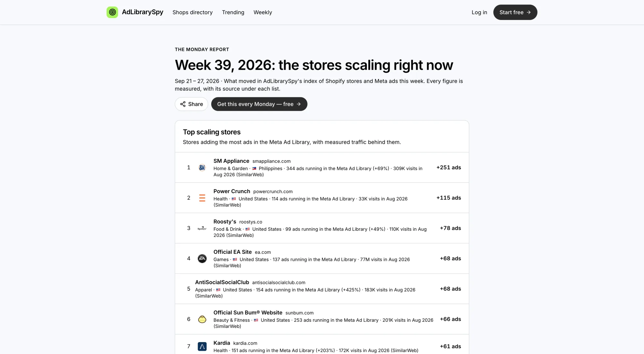Click THE MONDAY REPORT label
This screenshot has width=644, height=354.
(202, 49)
